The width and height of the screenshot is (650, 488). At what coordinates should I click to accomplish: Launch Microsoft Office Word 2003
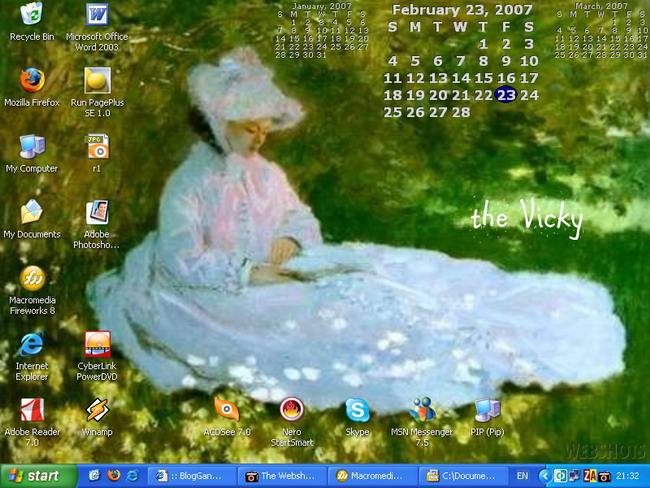click(x=97, y=27)
